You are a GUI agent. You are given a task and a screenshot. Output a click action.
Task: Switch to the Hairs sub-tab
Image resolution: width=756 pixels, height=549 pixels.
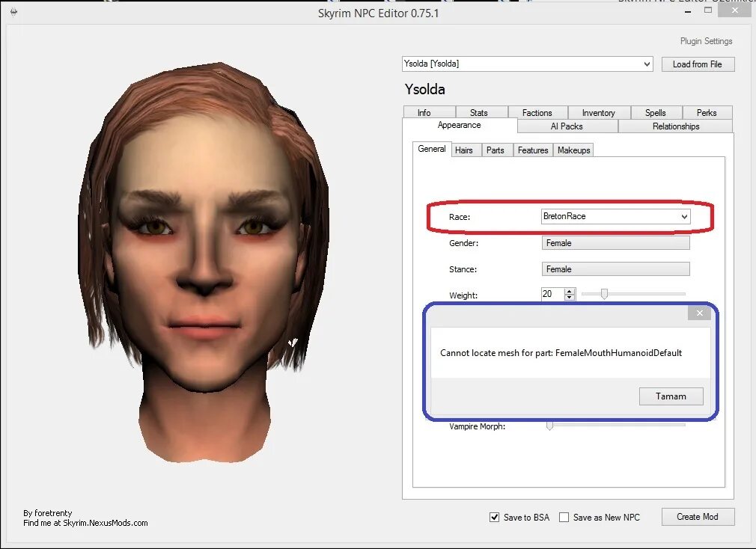(466, 150)
